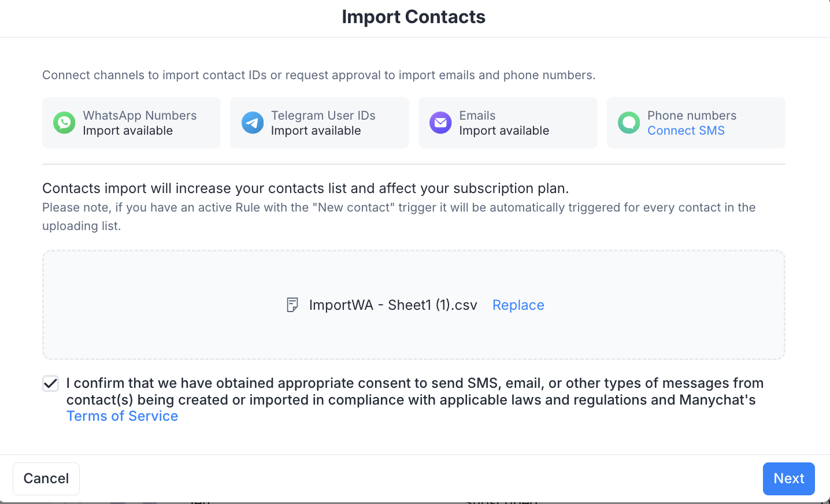
Task: Click the purple Emails envelope icon
Action: click(x=440, y=123)
